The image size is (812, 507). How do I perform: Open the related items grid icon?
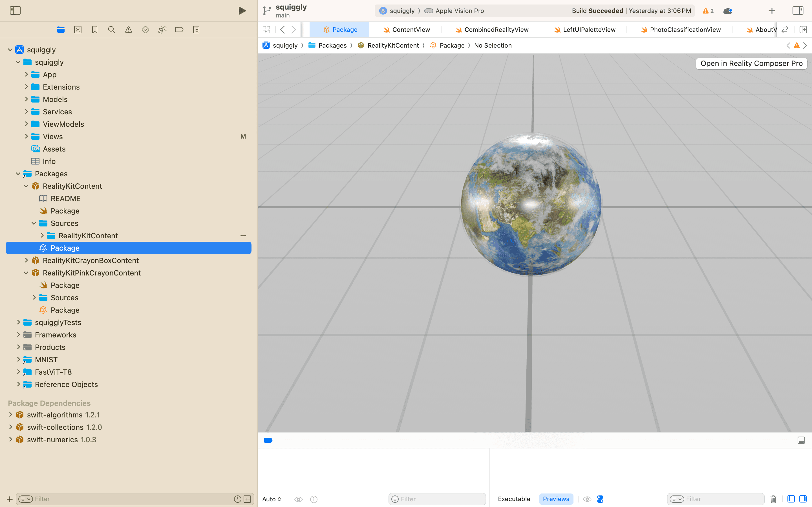[266, 30]
